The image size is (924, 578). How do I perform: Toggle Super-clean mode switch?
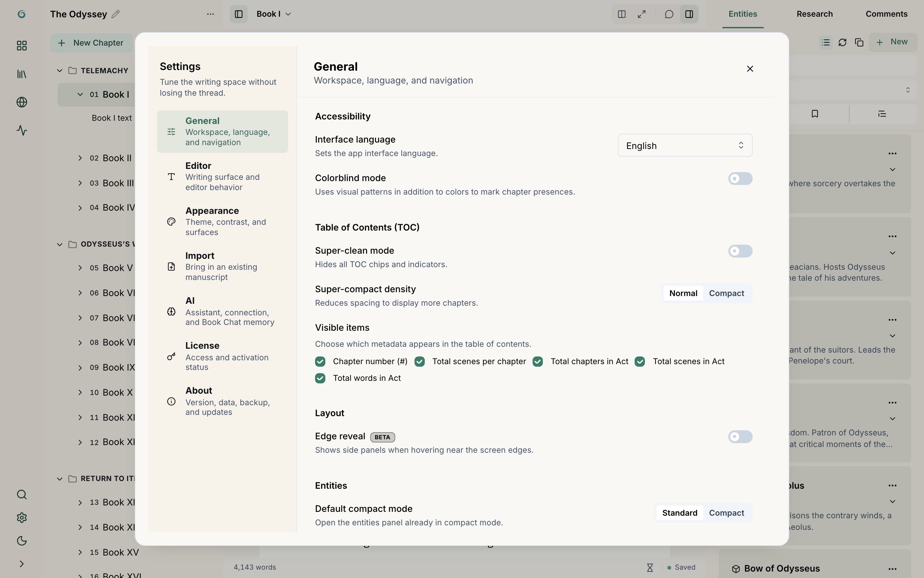pyautogui.click(x=740, y=251)
